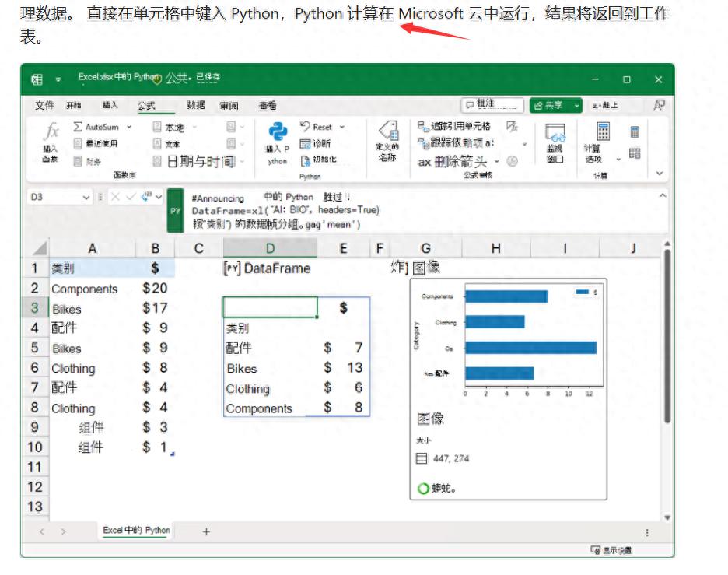728x575 pixels.
Task: Click the search people icon at top right
Action: [x=659, y=106]
